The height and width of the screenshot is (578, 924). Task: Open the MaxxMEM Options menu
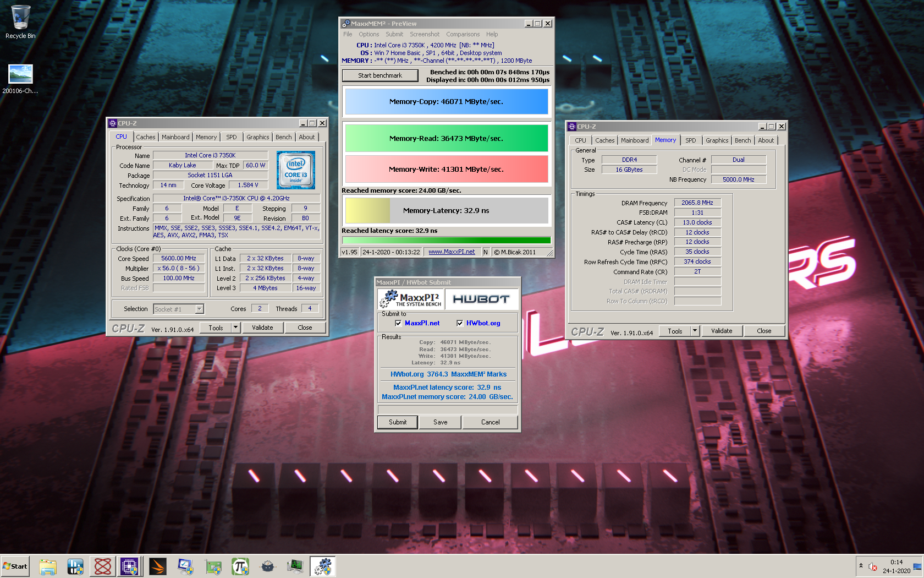[369, 34]
